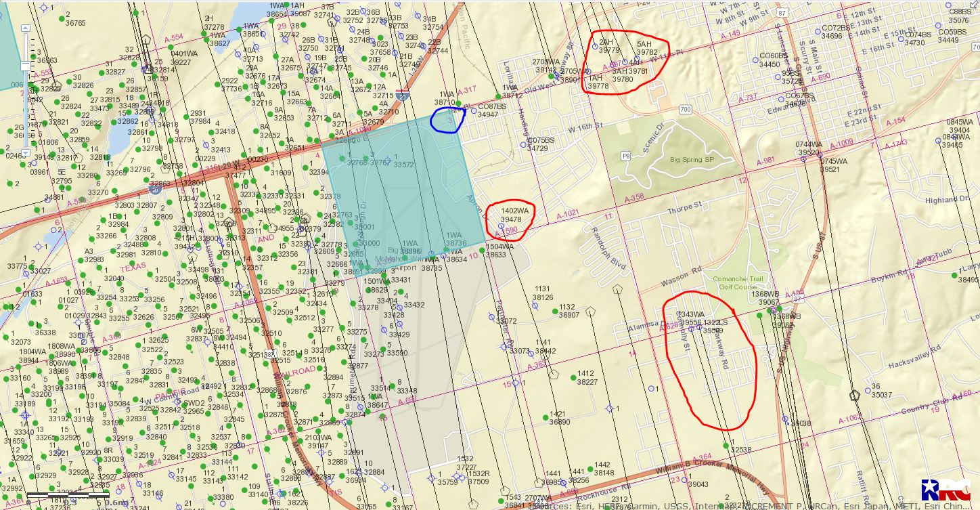Click well label 0744WA 39520
This screenshot has height=510, width=980.
click(808, 148)
